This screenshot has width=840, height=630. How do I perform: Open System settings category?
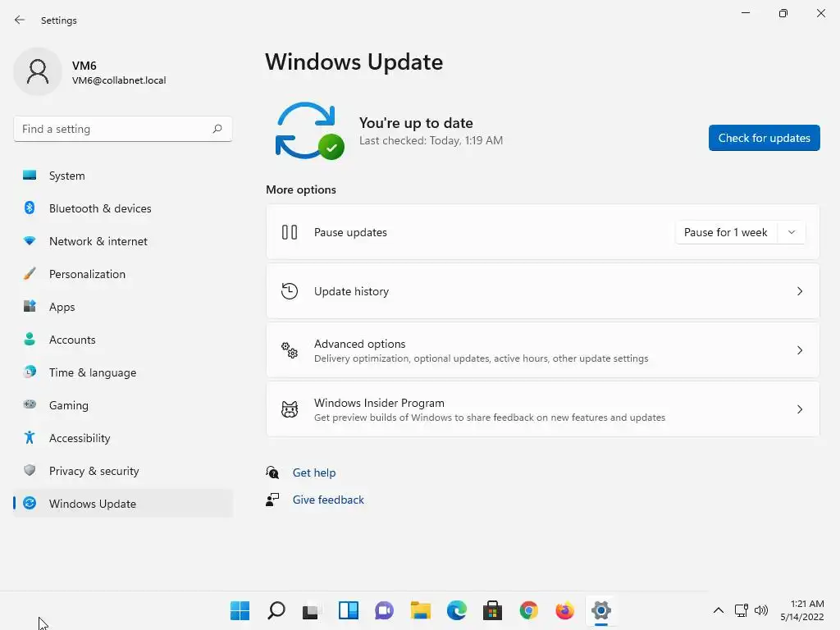(x=123, y=176)
